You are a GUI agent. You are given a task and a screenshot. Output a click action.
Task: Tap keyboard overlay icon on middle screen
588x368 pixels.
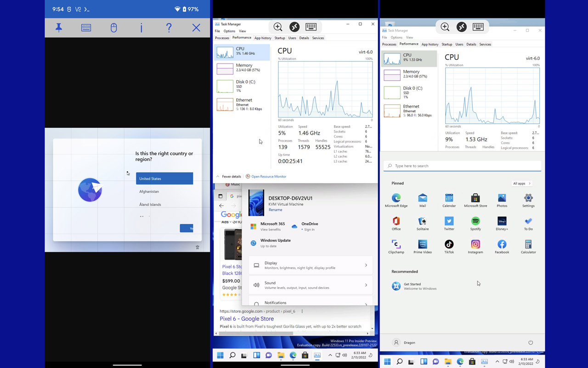point(311,27)
